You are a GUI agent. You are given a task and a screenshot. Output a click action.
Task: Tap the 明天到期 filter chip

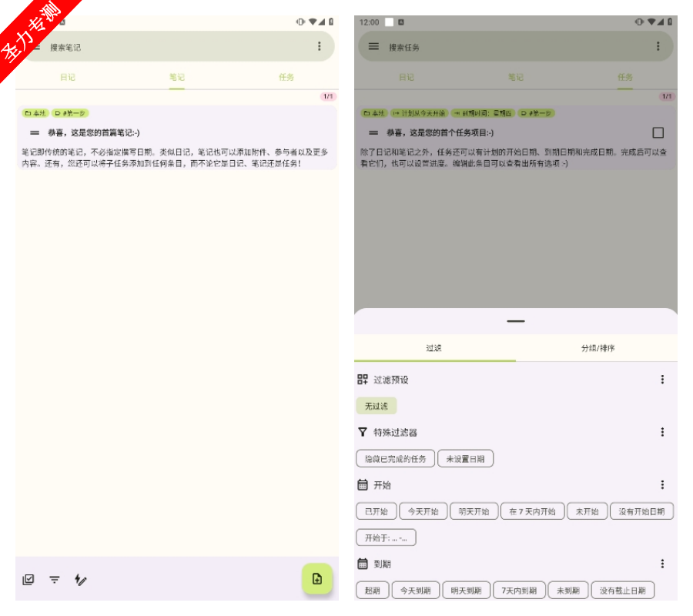coord(467,590)
